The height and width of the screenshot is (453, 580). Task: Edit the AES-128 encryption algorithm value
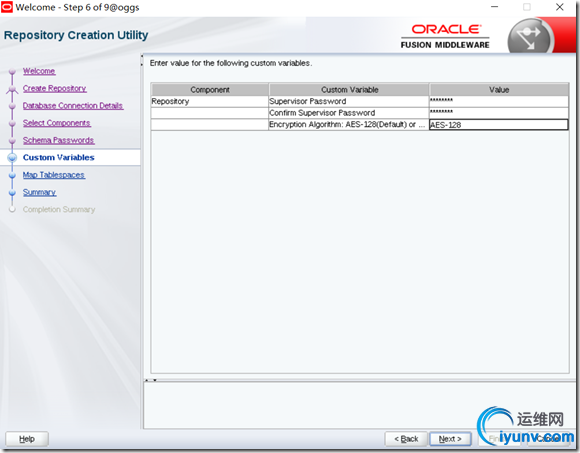499,125
